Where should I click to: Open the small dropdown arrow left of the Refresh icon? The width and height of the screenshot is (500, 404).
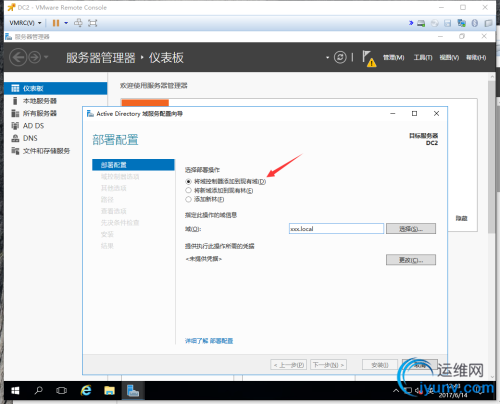pos(327,57)
